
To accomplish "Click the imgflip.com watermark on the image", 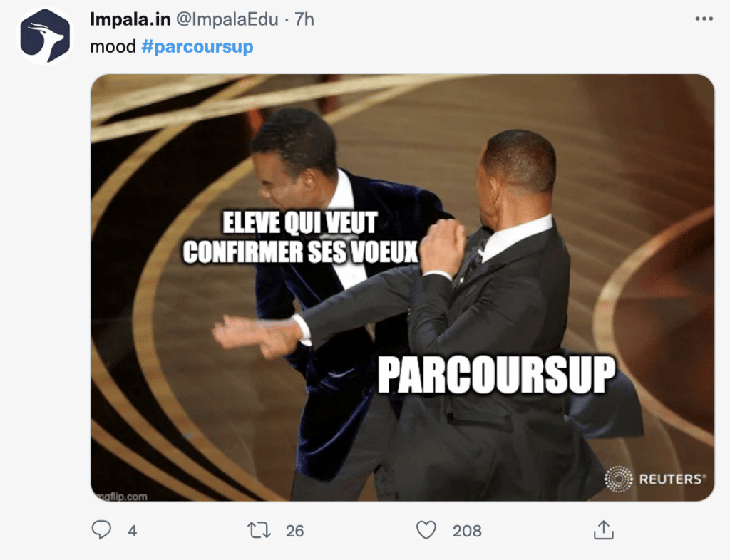I will pyautogui.click(x=120, y=497).
